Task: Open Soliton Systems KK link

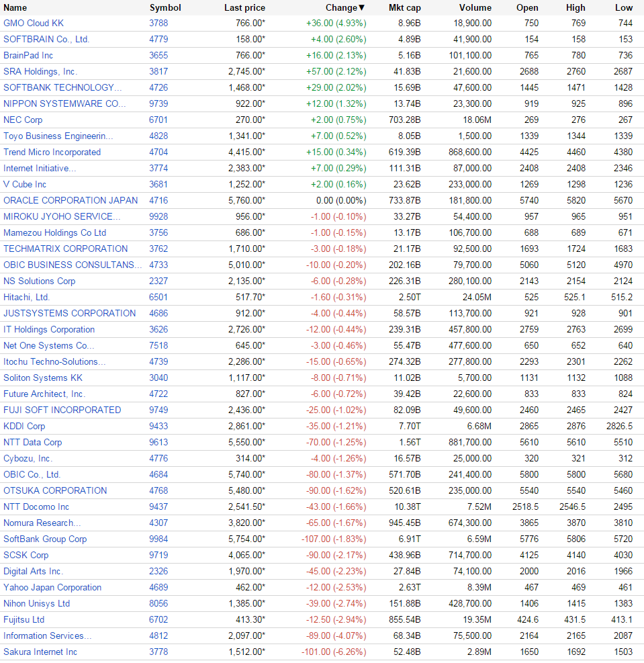Action: click(43, 378)
